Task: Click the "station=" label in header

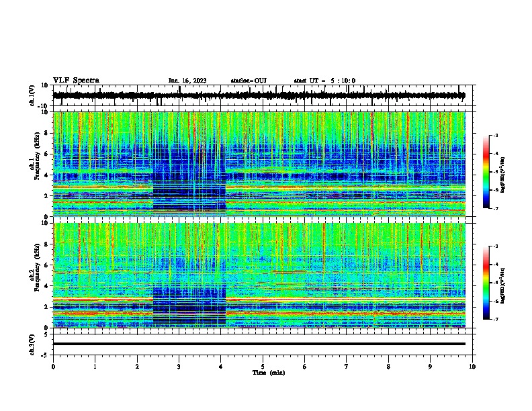Action: click(x=242, y=81)
